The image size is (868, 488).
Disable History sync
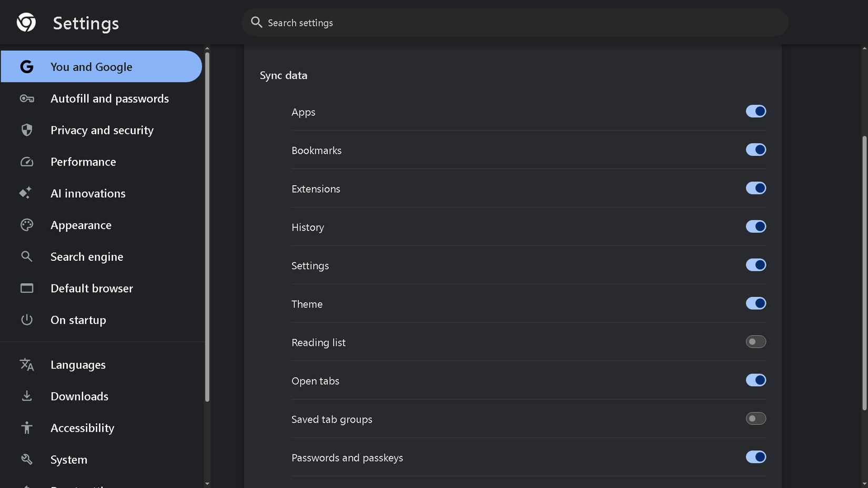(756, 227)
